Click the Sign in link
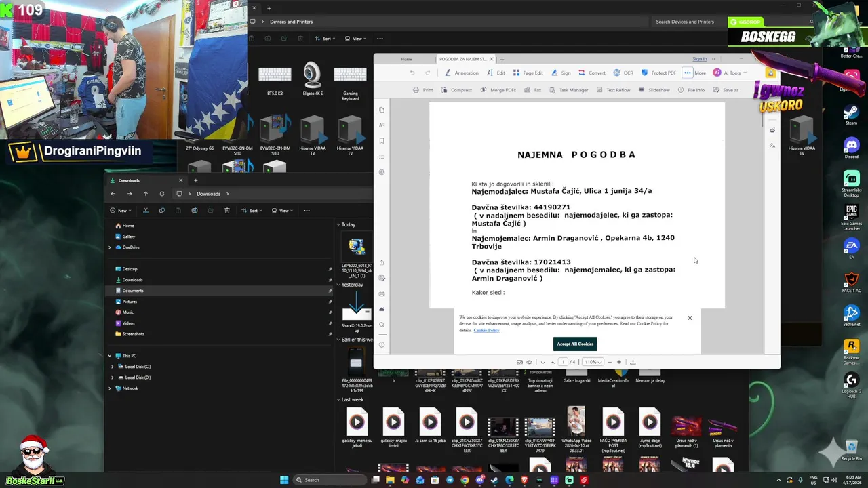868x488 pixels. coord(699,59)
